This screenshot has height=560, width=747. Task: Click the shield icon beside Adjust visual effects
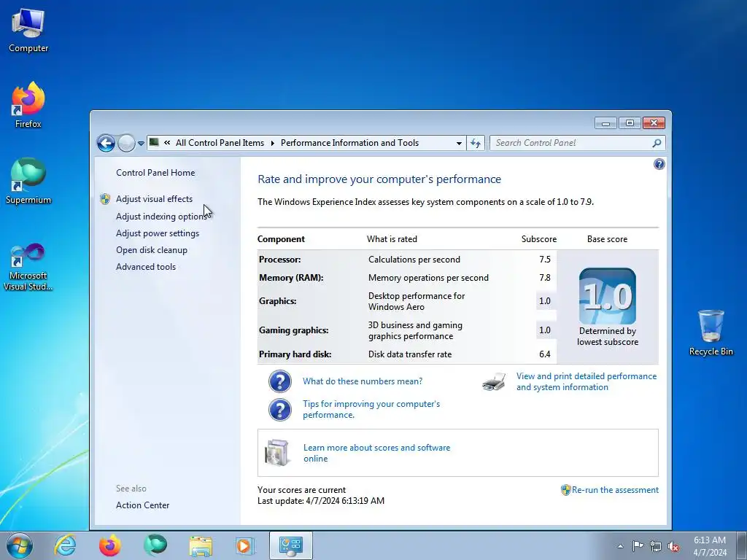pyautogui.click(x=105, y=199)
